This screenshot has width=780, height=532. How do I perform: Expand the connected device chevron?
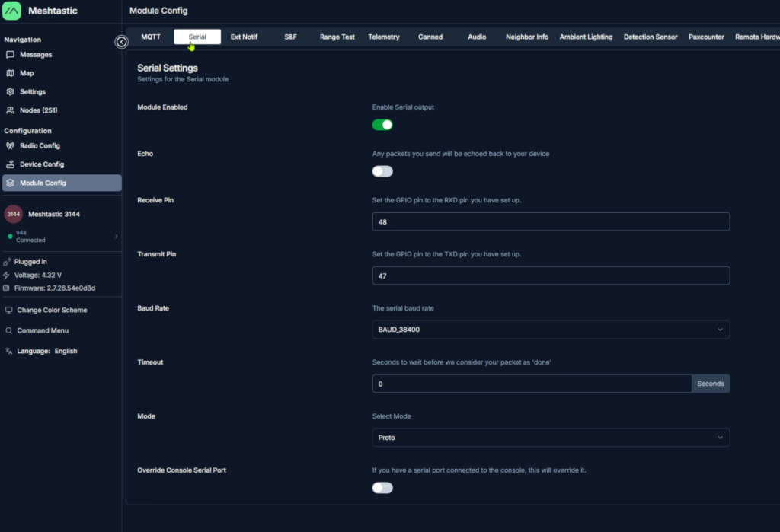[x=117, y=236]
